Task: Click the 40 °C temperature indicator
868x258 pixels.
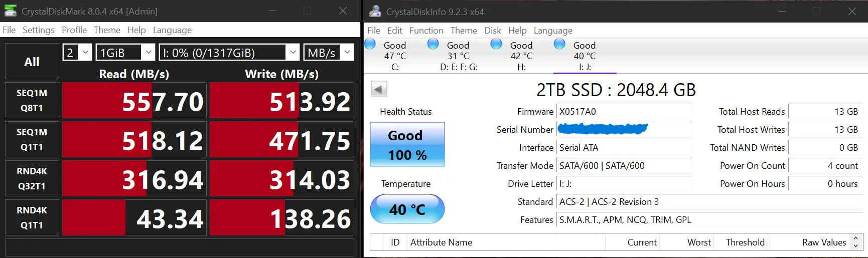Action: coord(407,209)
